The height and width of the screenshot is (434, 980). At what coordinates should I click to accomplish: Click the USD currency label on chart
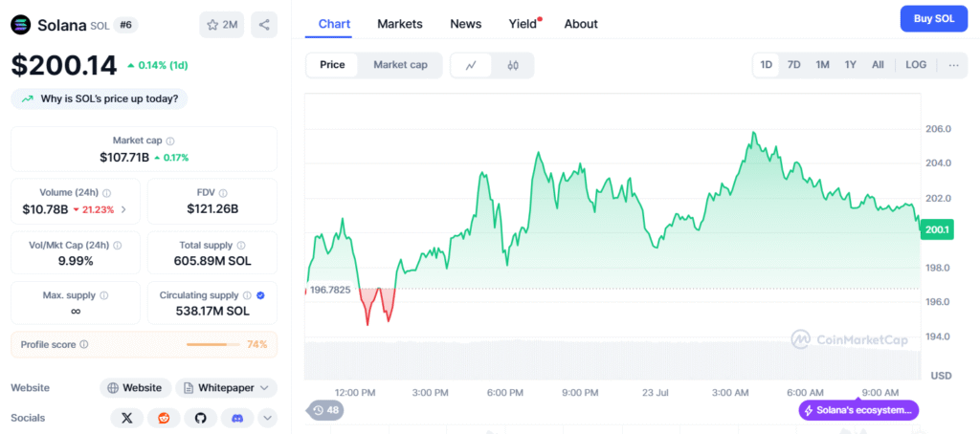942,376
